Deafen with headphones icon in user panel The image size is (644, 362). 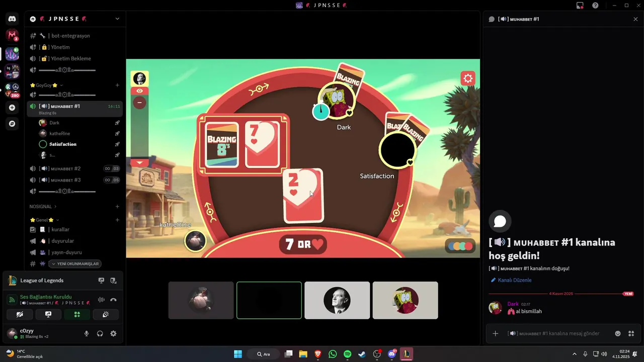click(x=100, y=333)
